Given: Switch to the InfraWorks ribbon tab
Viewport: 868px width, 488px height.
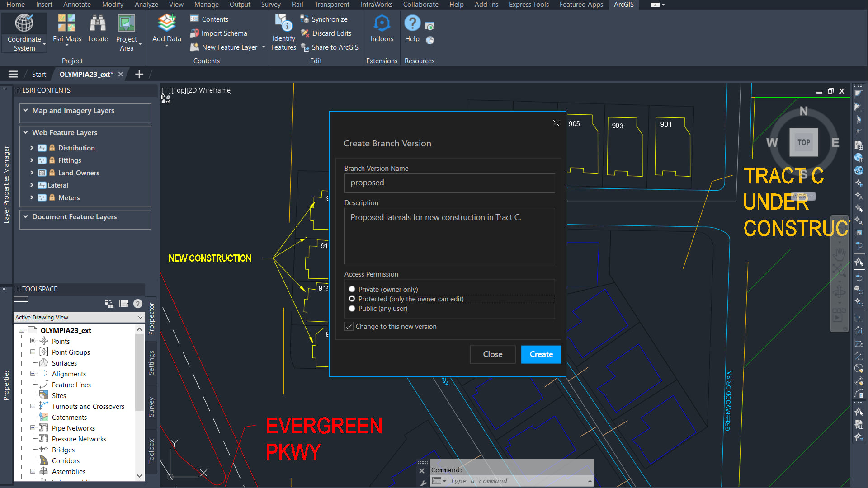Looking at the screenshot, I should (x=376, y=5).
